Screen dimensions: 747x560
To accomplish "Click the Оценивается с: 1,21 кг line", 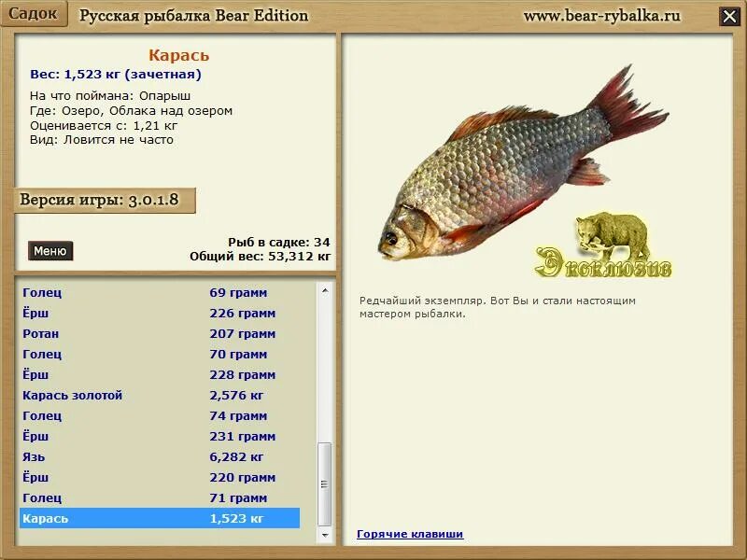I will click(x=104, y=125).
